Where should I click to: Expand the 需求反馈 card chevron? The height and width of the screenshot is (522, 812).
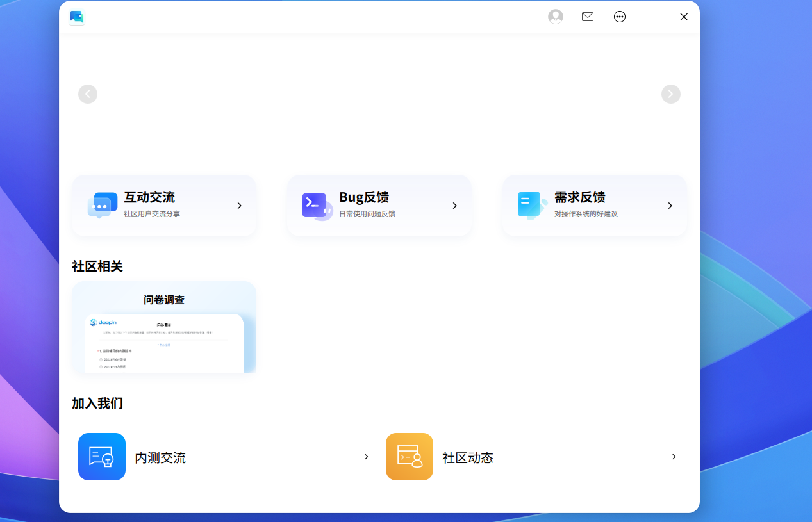[x=670, y=206]
